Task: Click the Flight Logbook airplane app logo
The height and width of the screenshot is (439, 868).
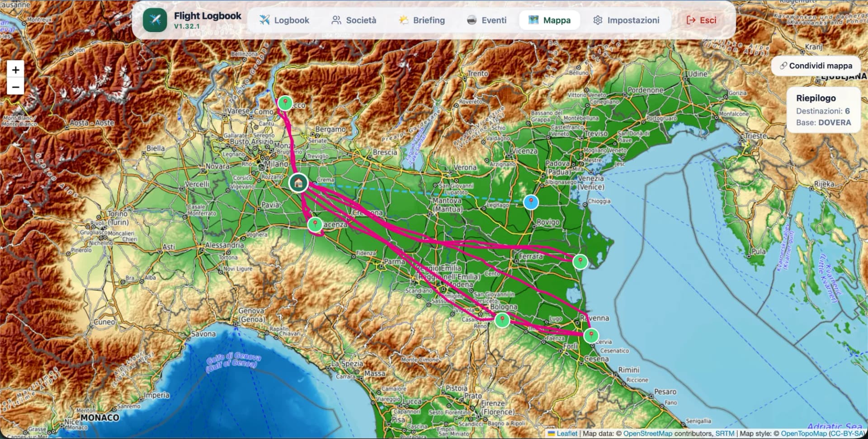Action: pos(155,20)
